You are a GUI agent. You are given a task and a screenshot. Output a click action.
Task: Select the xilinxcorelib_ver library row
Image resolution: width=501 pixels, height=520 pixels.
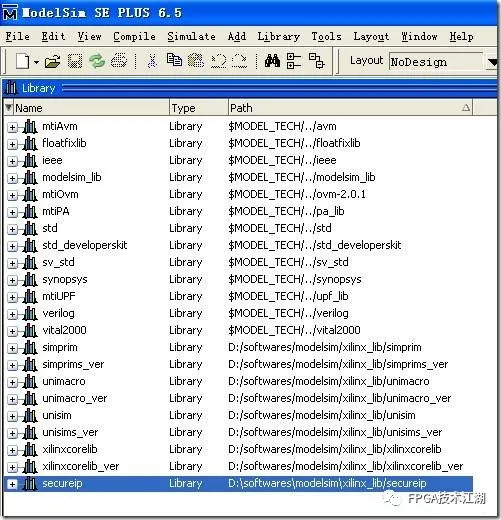(x=238, y=466)
